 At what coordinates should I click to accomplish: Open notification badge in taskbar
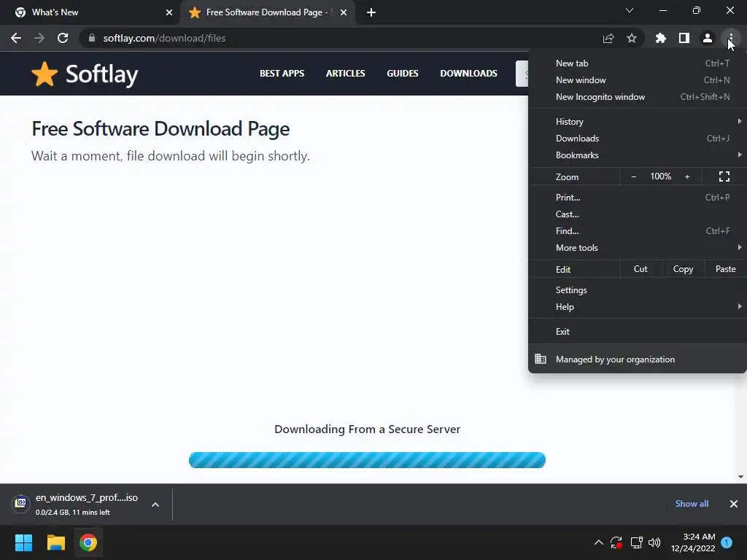coord(727,542)
